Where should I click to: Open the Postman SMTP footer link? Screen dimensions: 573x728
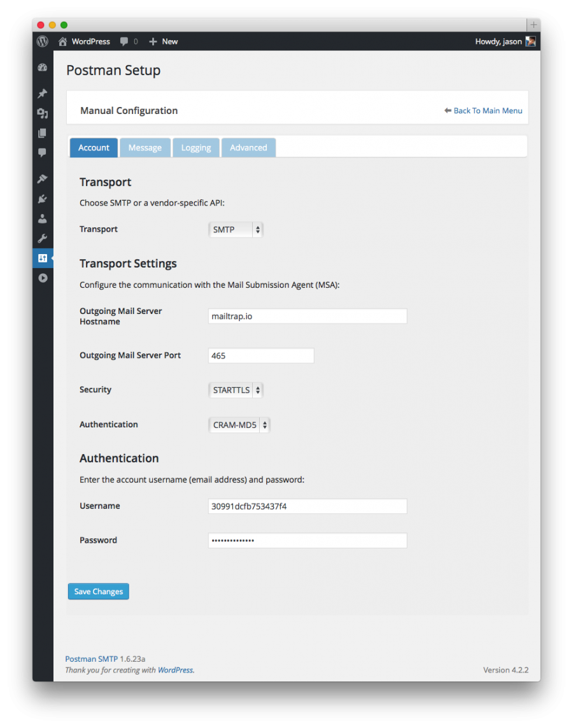tap(91, 659)
